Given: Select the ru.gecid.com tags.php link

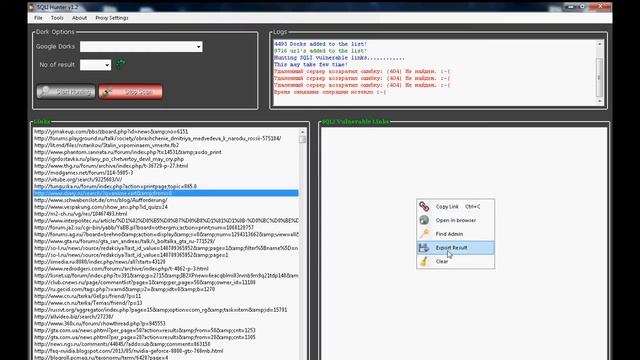Looking at the screenshot, I should click(166, 289).
